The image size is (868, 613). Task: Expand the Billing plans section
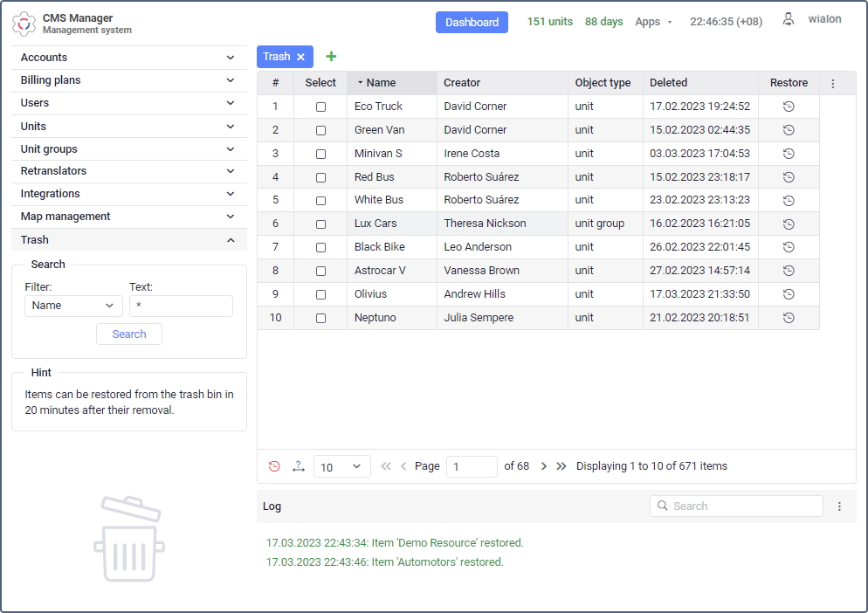coord(128,80)
